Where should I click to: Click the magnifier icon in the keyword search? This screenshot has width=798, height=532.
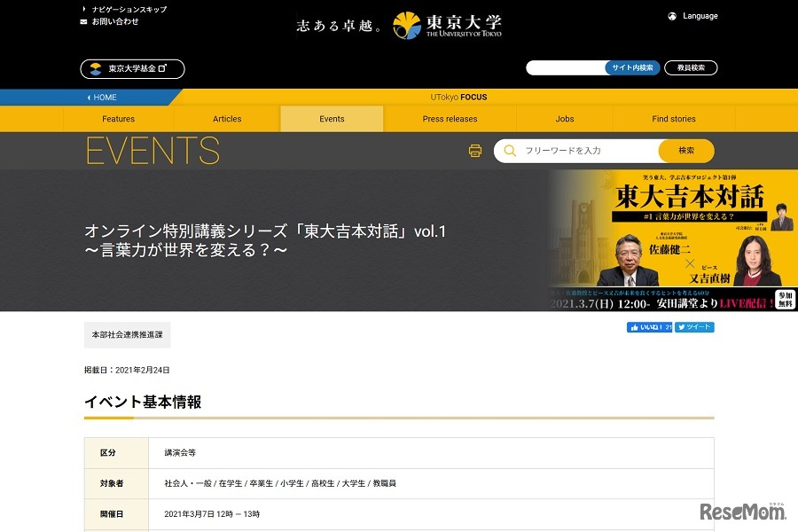(509, 151)
